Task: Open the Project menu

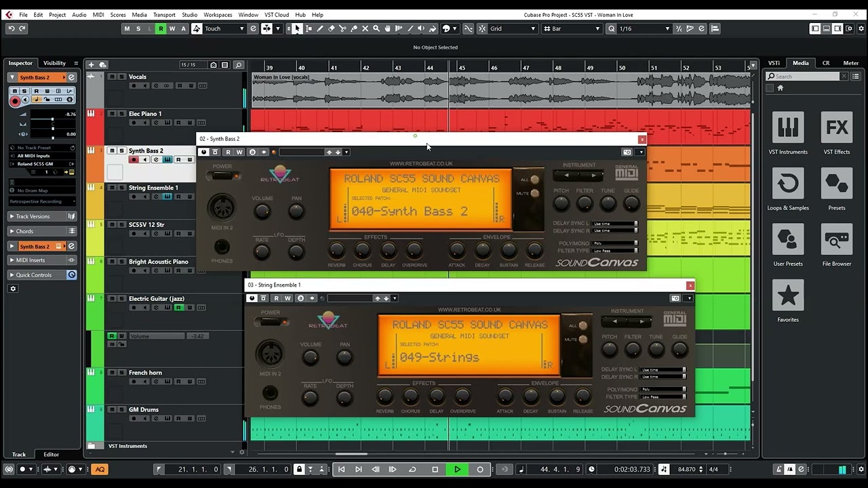Action: (58, 14)
